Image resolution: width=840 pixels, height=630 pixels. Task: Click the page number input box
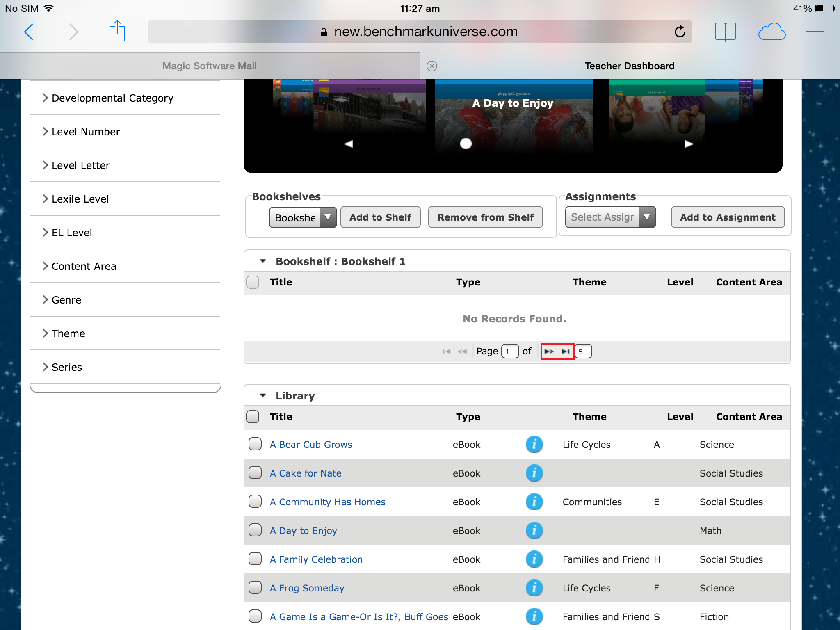[x=510, y=352]
